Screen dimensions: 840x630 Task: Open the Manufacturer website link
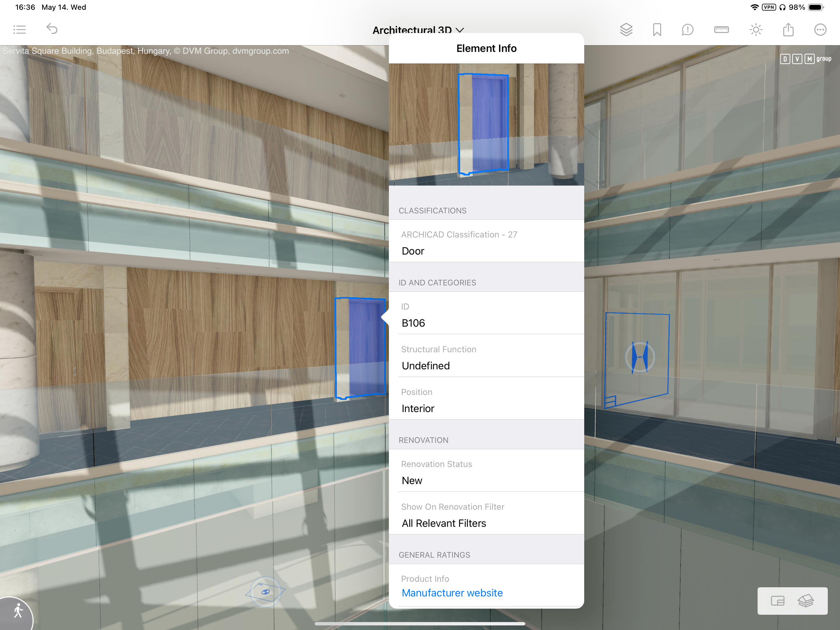452,593
